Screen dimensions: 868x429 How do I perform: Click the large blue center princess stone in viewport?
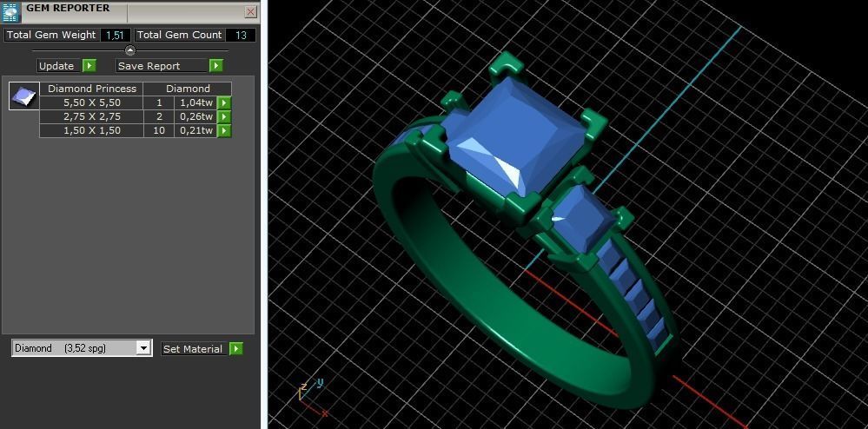pos(516,136)
